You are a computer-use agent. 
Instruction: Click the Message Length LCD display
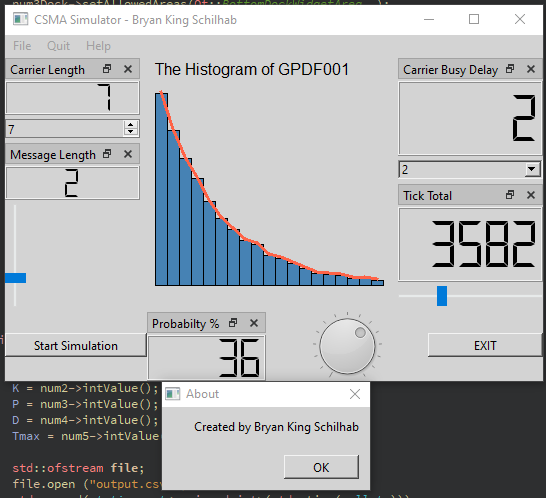point(72,183)
